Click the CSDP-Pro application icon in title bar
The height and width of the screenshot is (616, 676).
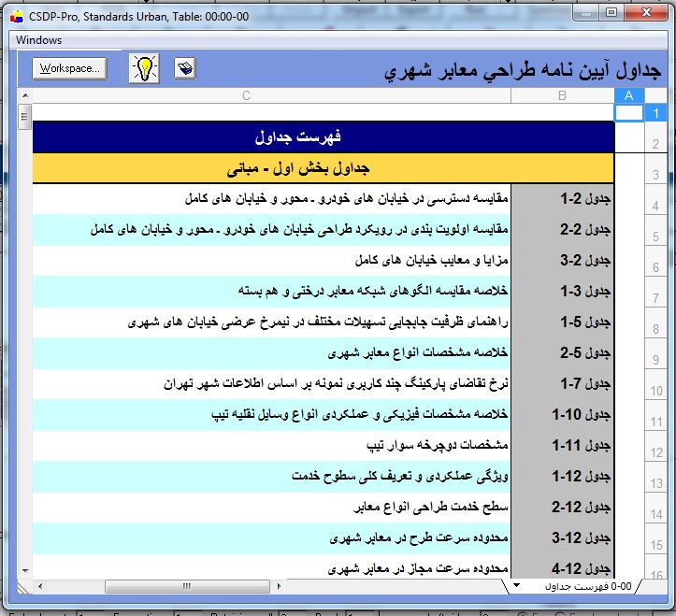[x=17, y=17]
